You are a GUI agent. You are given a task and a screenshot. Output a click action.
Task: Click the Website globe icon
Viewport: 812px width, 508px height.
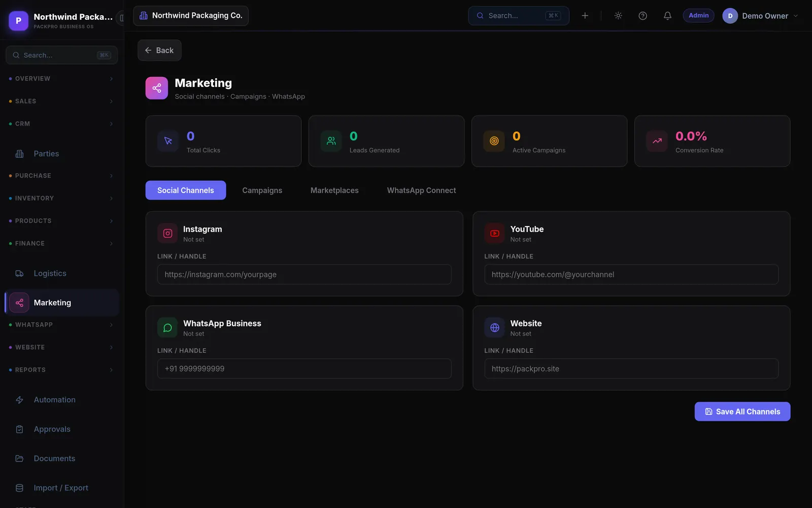point(494,328)
